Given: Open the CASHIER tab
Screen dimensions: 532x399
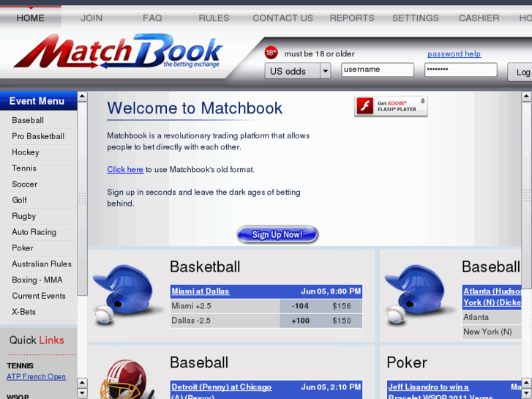Looking at the screenshot, I should (479, 18).
